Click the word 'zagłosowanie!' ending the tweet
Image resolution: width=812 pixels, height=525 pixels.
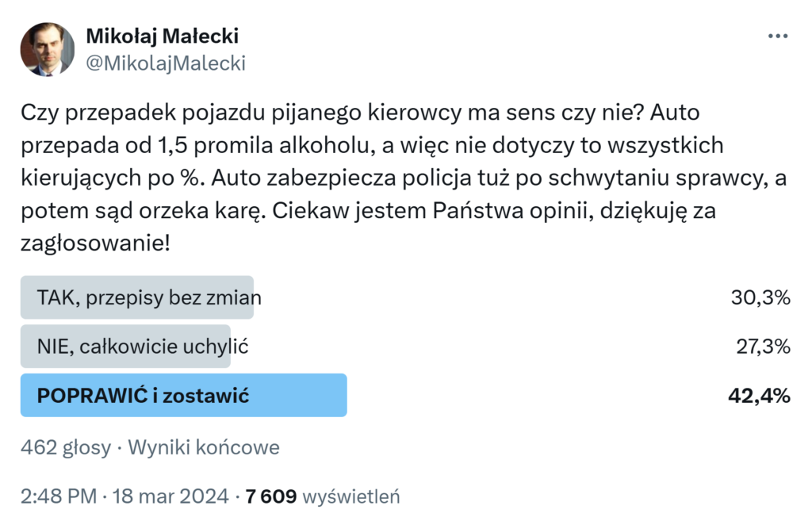95,243
